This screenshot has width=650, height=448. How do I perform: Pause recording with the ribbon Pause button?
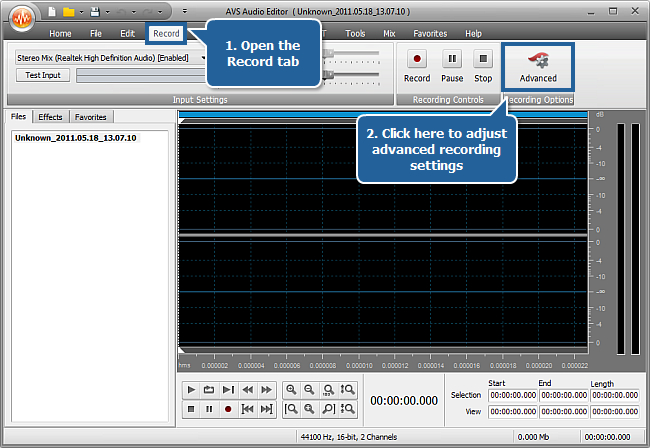[x=452, y=66]
